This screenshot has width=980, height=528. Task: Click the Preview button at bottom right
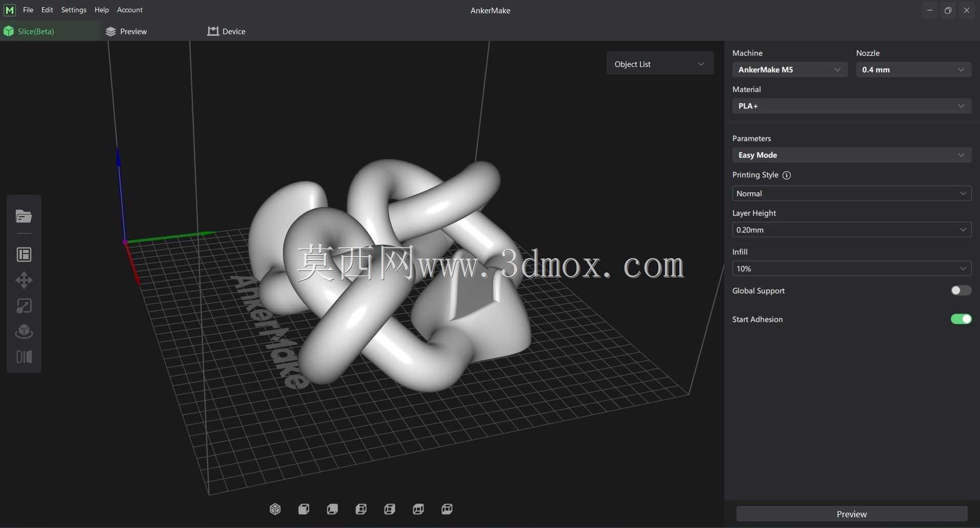852,514
